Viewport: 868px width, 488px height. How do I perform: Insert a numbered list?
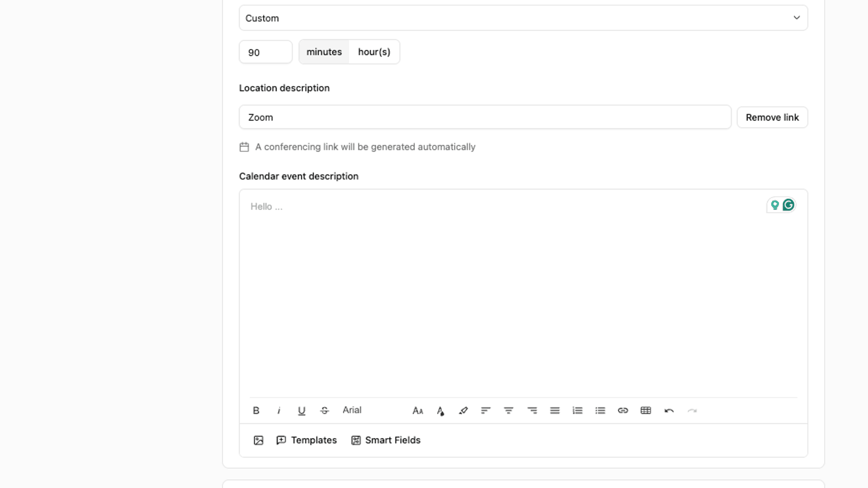(577, 410)
